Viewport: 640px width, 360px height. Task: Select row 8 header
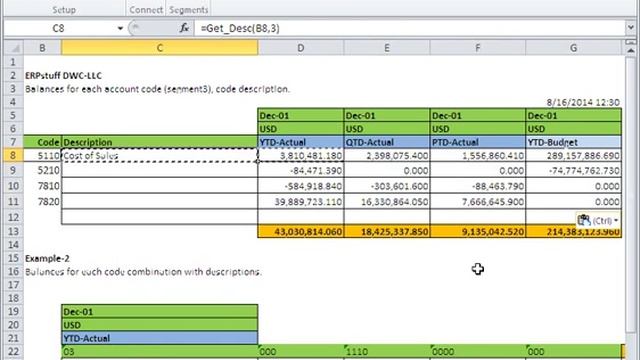(x=13, y=156)
